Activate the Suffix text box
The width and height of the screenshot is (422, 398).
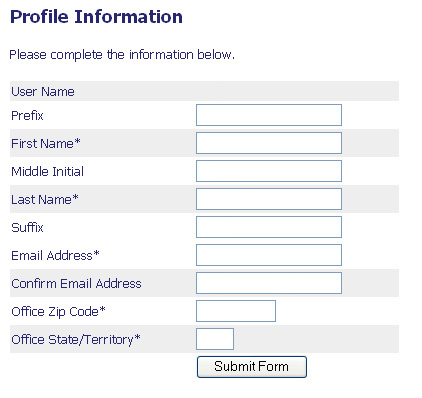[x=269, y=227]
